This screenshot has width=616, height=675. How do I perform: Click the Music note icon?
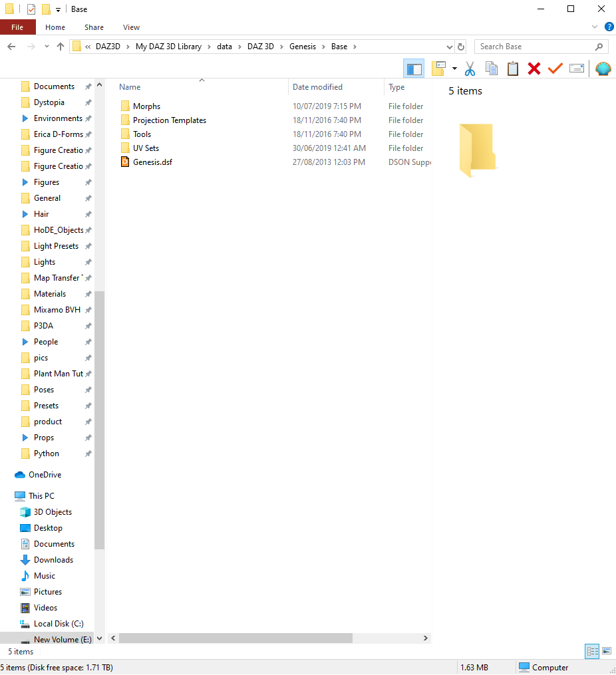tap(25, 575)
